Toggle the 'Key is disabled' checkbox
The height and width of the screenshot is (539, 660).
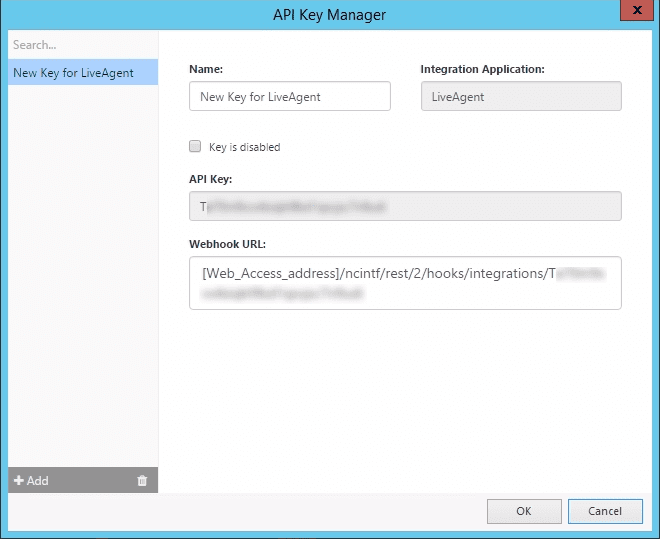(x=195, y=146)
